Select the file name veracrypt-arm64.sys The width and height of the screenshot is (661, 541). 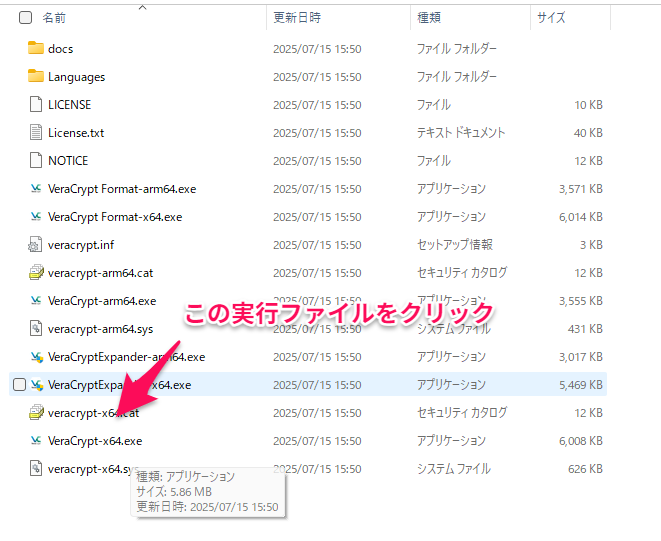[100, 329]
